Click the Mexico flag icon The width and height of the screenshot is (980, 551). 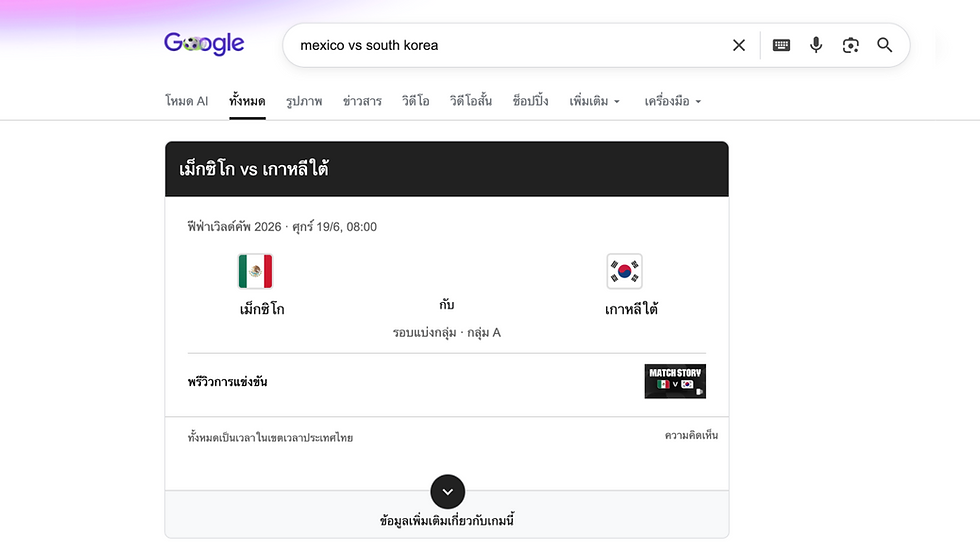255,271
